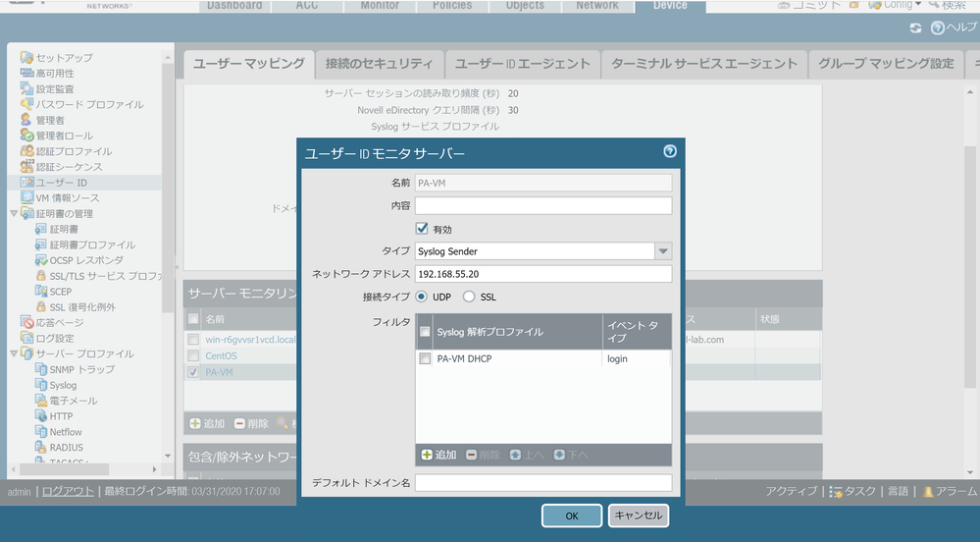Open the Config dropdown in the top bar
980x542 pixels.
pyautogui.click(x=895, y=5)
